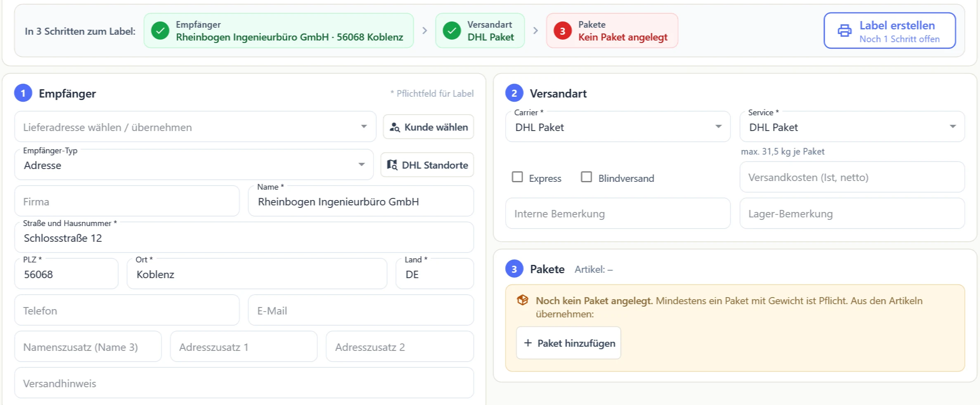Open the Service dropdown arrow
Image resolution: width=980 pixels, height=405 pixels.
point(953,126)
